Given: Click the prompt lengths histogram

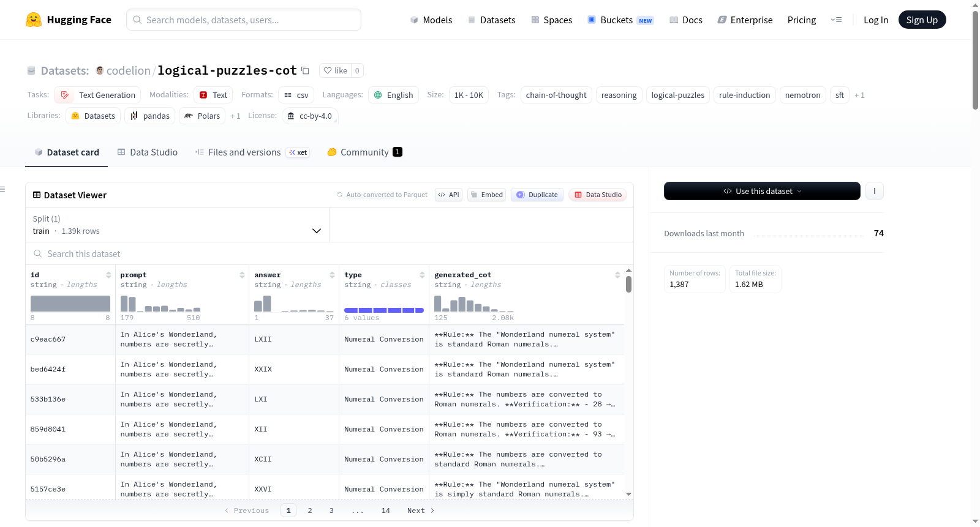Looking at the screenshot, I should tap(160, 304).
